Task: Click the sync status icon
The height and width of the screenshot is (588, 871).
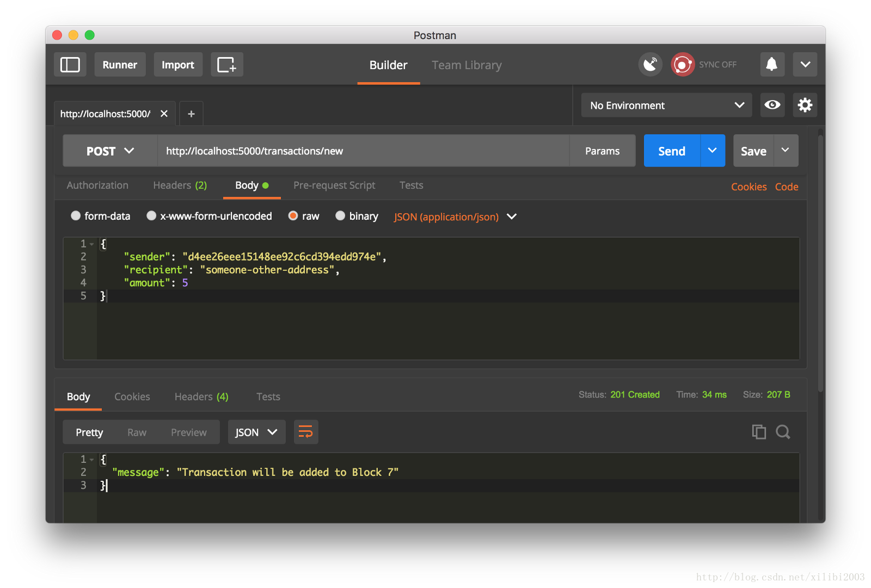Action: (x=683, y=65)
